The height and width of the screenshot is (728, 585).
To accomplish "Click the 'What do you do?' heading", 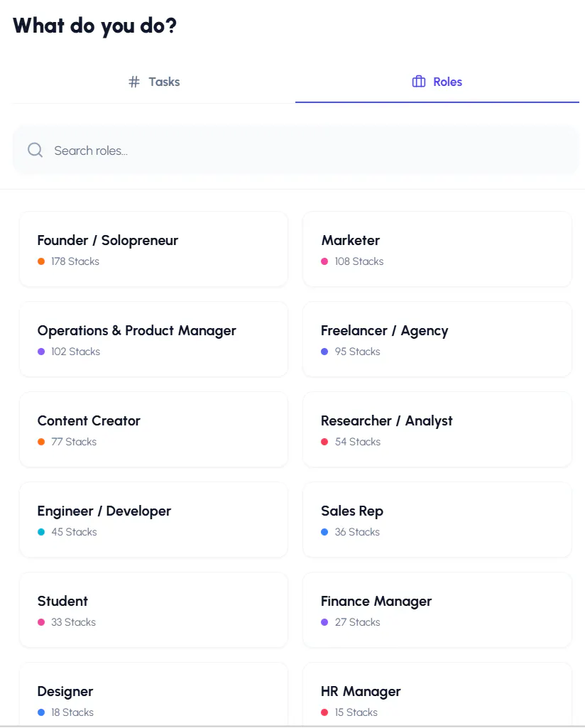I will click(x=94, y=26).
